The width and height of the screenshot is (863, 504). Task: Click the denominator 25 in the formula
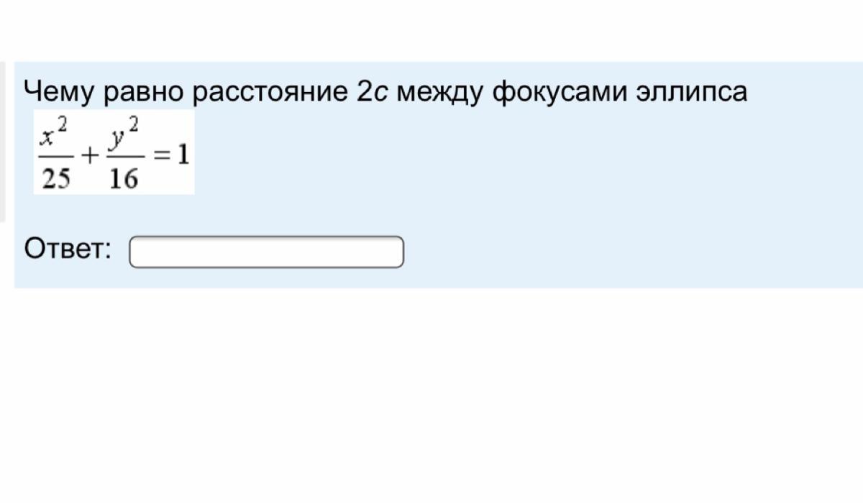[56, 178]
